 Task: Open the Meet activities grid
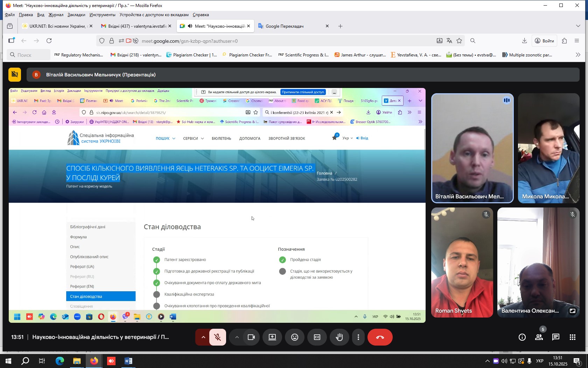coord(572,337)
